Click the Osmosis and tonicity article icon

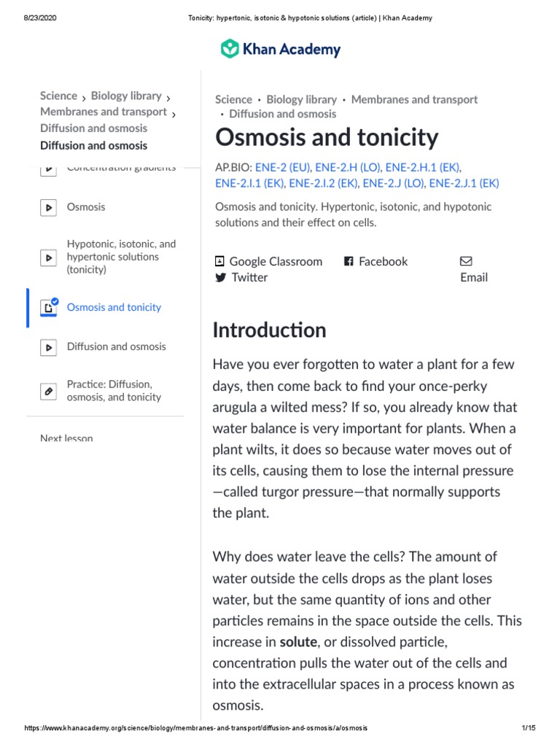pyautogui.click(x=48, y=307)
